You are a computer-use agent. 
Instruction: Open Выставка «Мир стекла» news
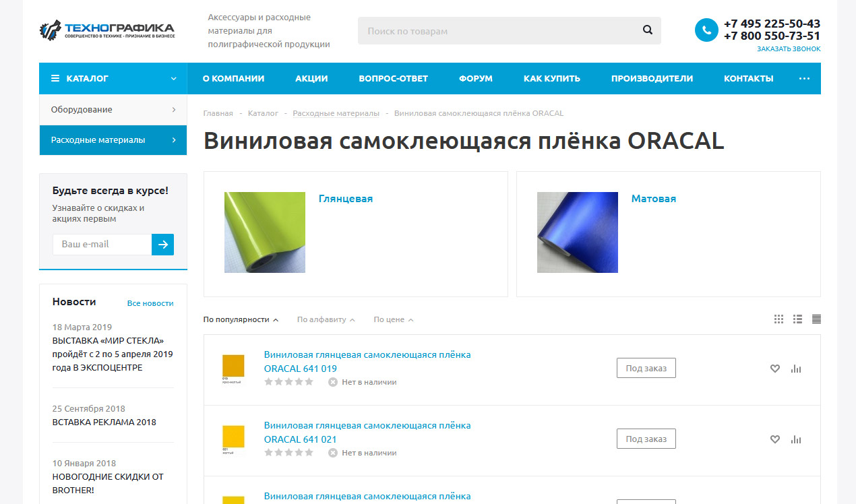[113, 354]
